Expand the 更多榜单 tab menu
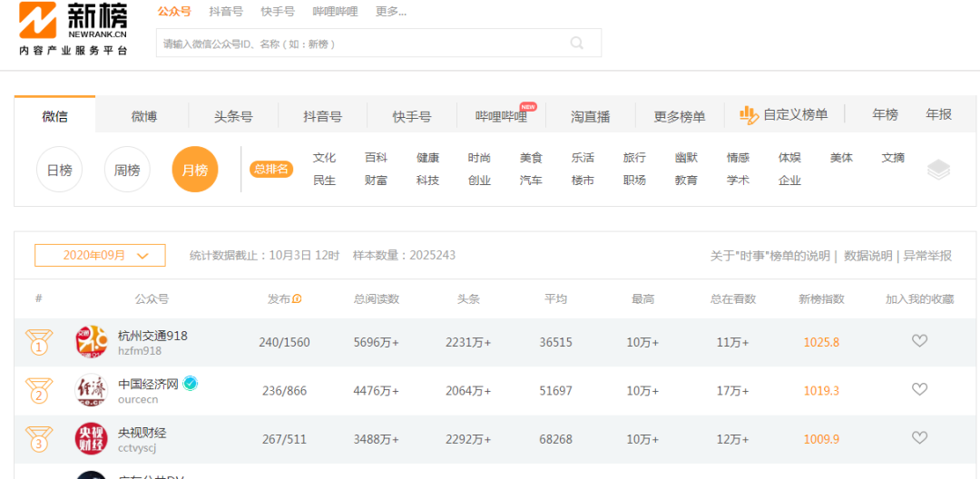980x479 pixels. click(x=679, y=116)
